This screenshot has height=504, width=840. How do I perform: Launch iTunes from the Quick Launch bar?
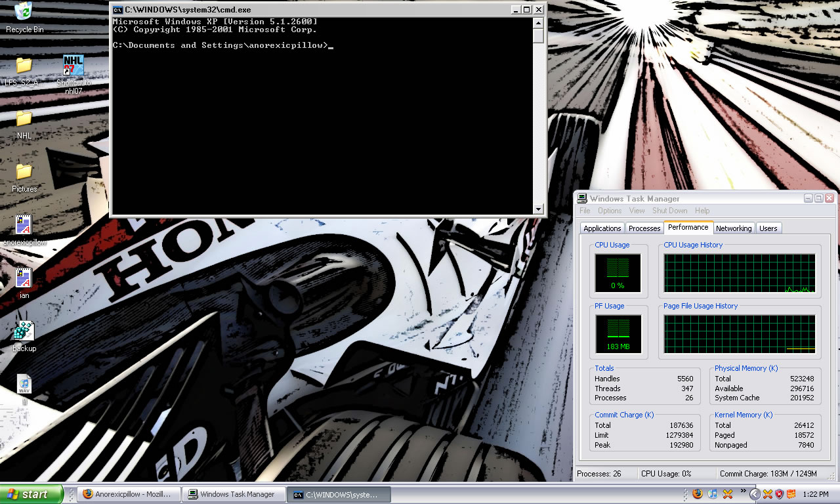pos(713,494)
